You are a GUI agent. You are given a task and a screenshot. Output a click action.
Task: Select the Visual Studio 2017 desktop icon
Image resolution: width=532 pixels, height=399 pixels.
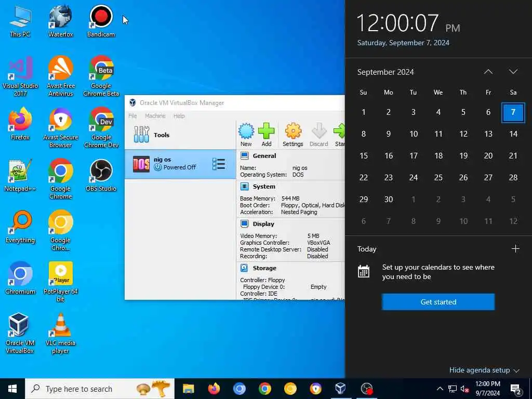pyautogui.click(x=20, y=76)
